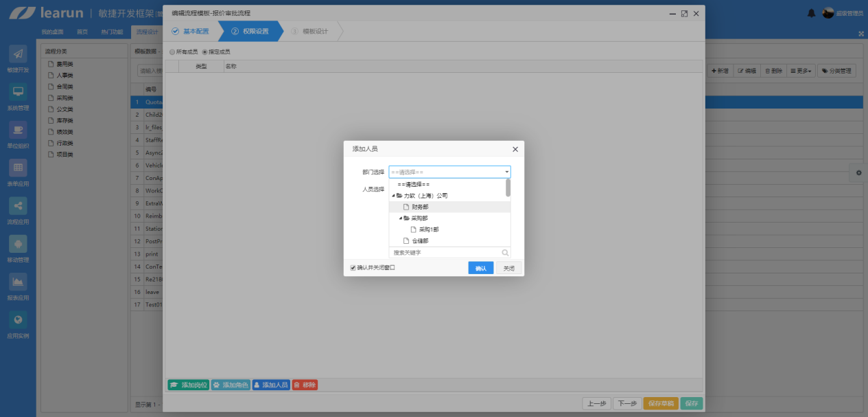Screen dimensions: 868x417
Task: Open the 敏捷开发 sidebar icon
Action: coord(18,54)
